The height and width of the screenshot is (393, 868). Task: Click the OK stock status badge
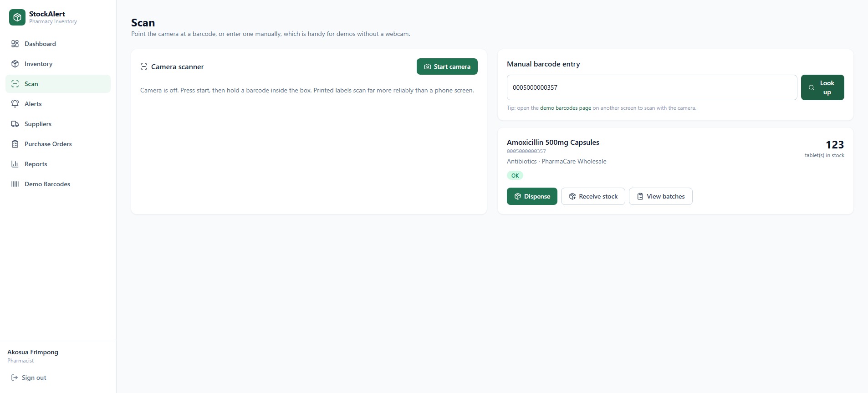[515, 175]
